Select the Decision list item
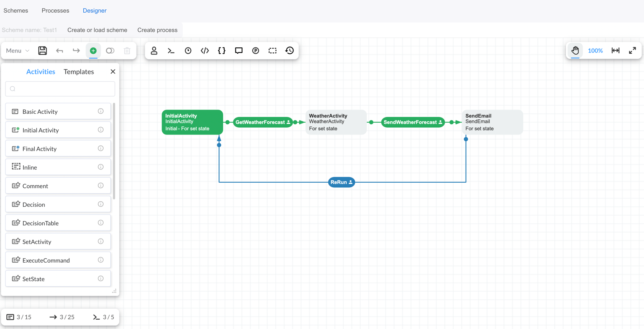 point(58,205)
